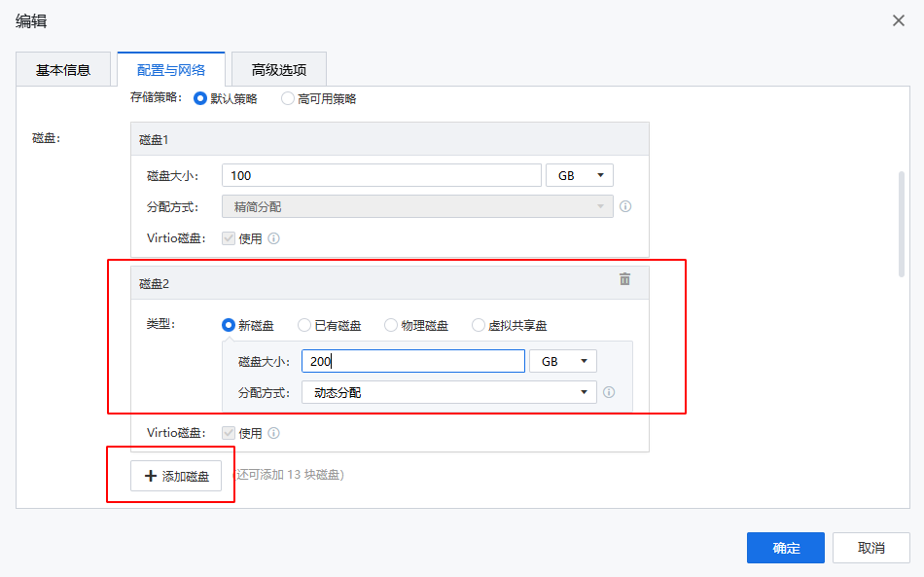Click the delete trash icon for 磁盘2
The image size is (924, 577).
pyautogui.click(x=624, y=279)
